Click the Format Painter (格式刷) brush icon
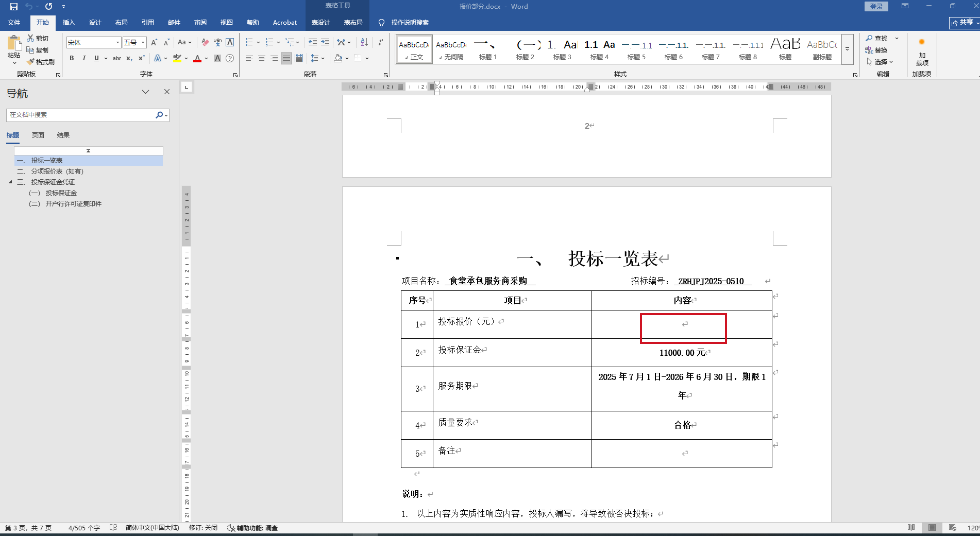 pos(31,62)
